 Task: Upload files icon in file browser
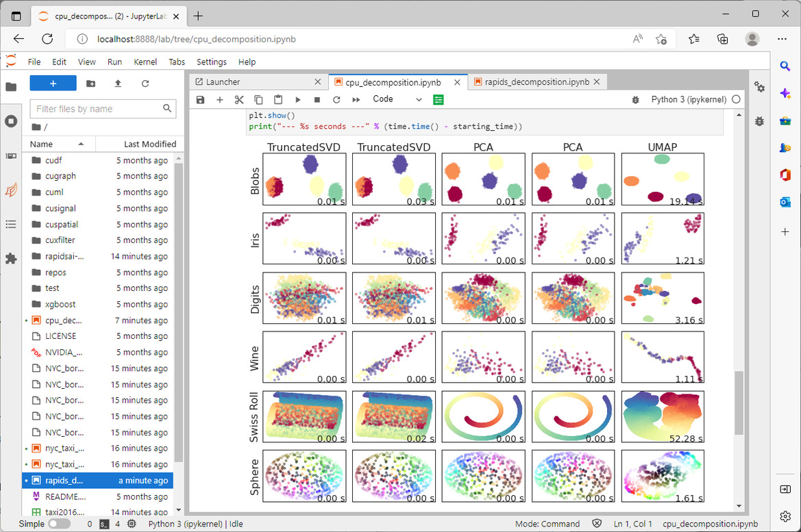tap(118, 84)
